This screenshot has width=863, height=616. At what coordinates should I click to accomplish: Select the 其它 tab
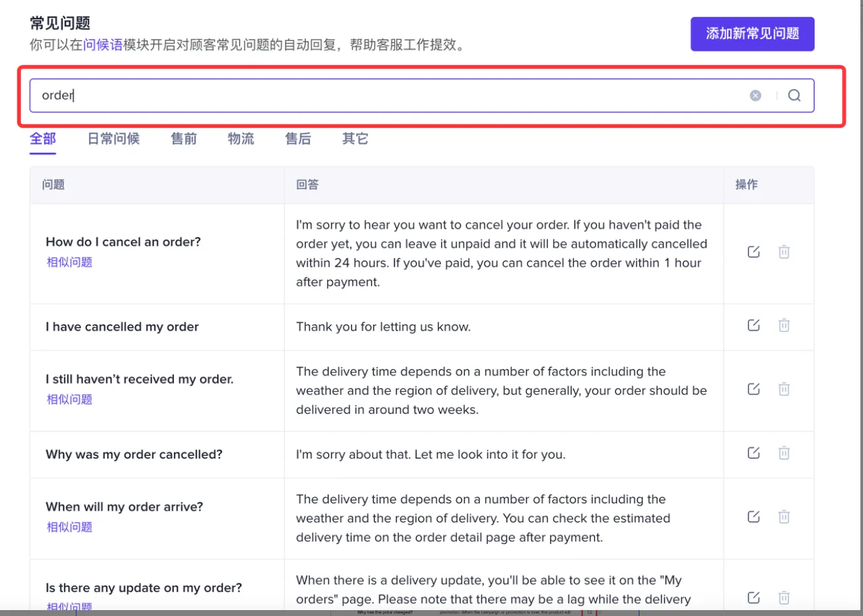[355, 139]
